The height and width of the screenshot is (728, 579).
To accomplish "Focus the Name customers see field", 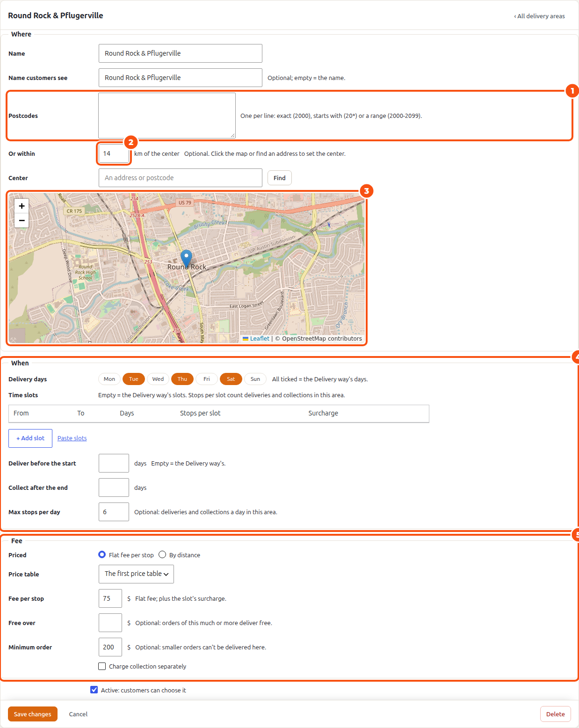I will point(181,78).
